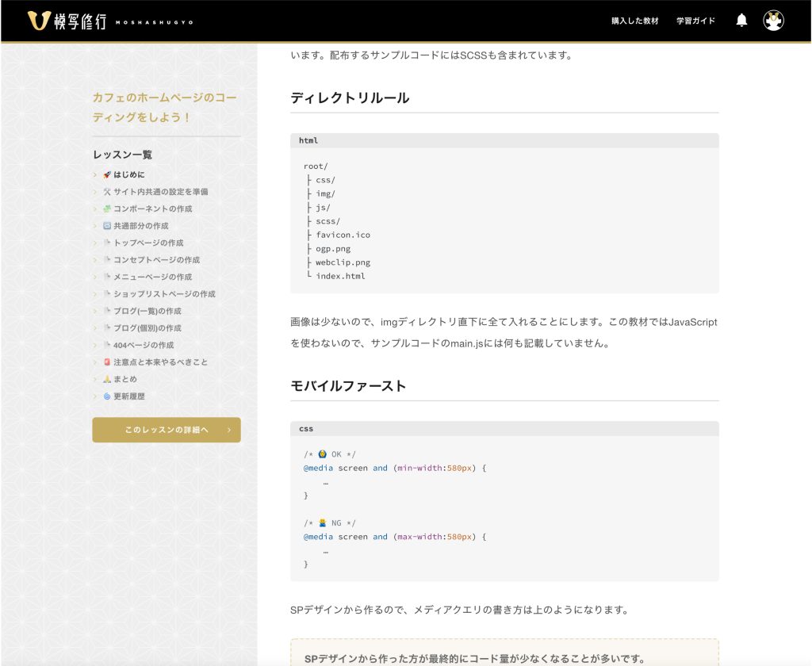Open 学習ガイド in the top navigation
This screenshot has height=666, width=812.
click(695, 21)
